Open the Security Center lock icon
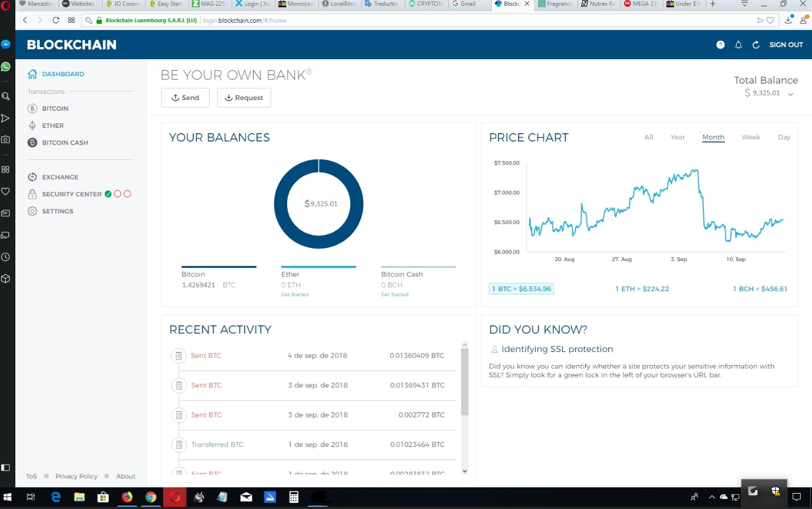This screenshot has height=509, width=812. [x=32, y=194]
